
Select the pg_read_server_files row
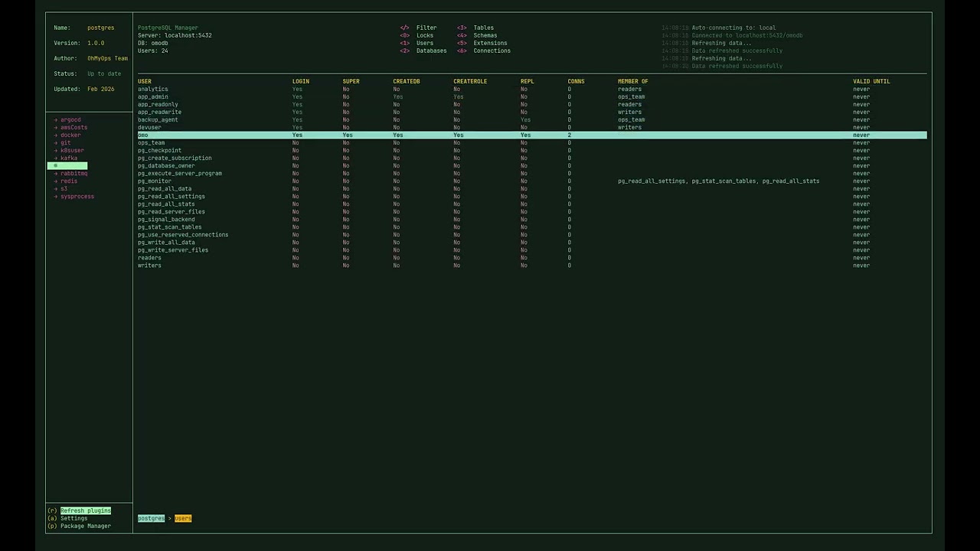point(532,212)
